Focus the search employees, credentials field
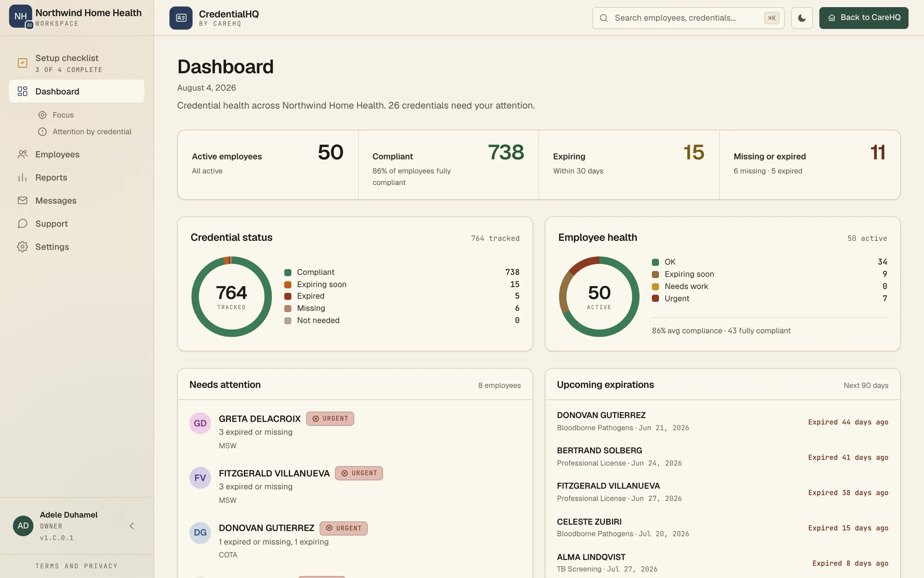 [x=688, y=18]
